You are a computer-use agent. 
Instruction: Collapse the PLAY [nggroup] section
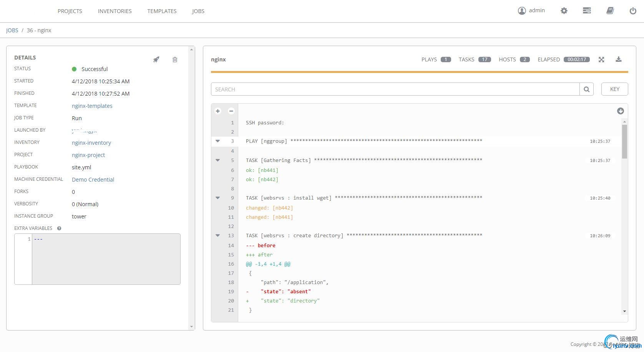pyautogui.click(x=218, y=141)
